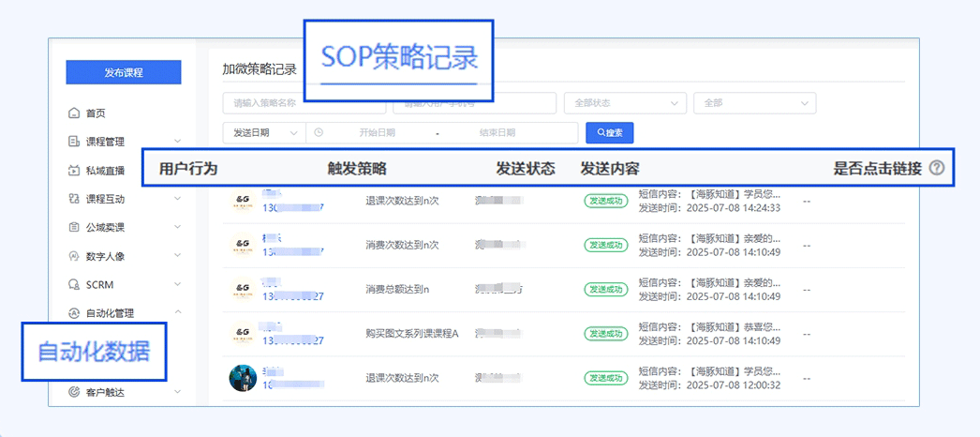The width and height of the screenshot is (980, 437).
Task: Click the avatar in the 消费总额达到n row
Action: tap(243, 289)
